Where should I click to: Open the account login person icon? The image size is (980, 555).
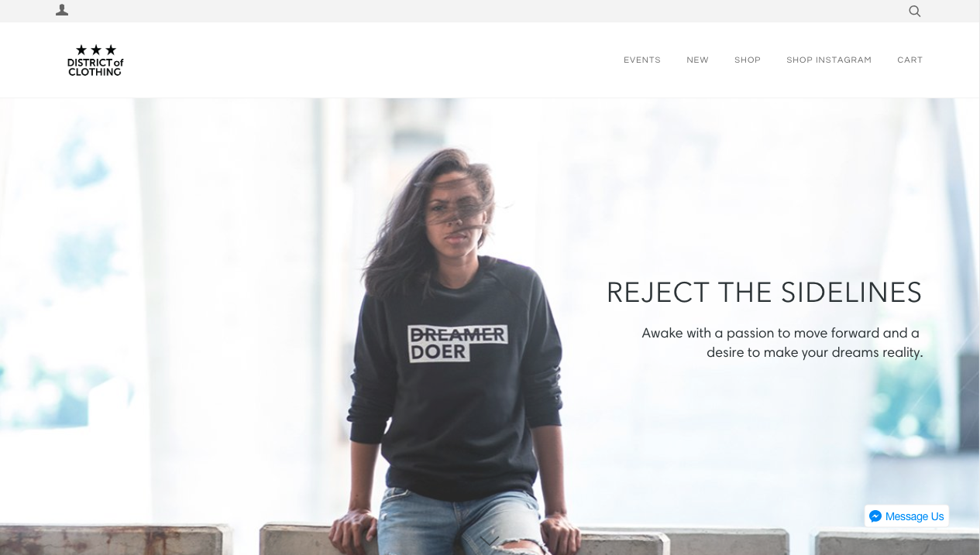coord(62,10)
